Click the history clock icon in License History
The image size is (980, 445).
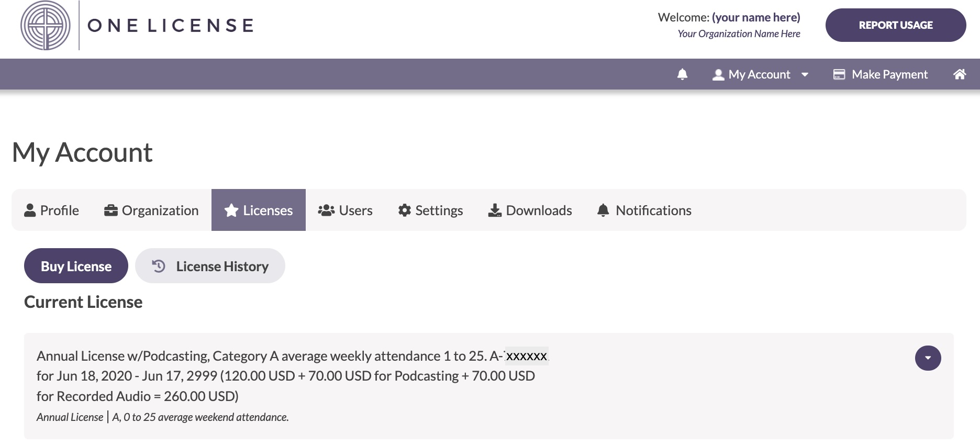point(159,266)
